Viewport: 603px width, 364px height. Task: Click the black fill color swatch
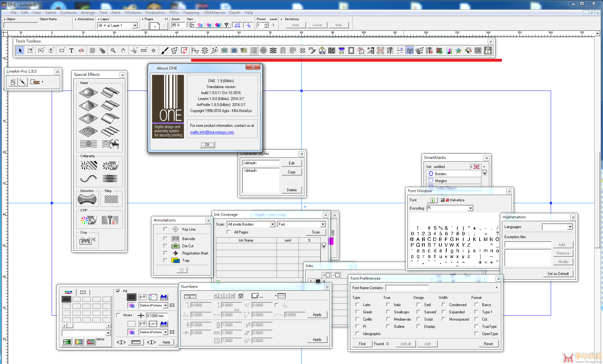(x=131, y=297)
